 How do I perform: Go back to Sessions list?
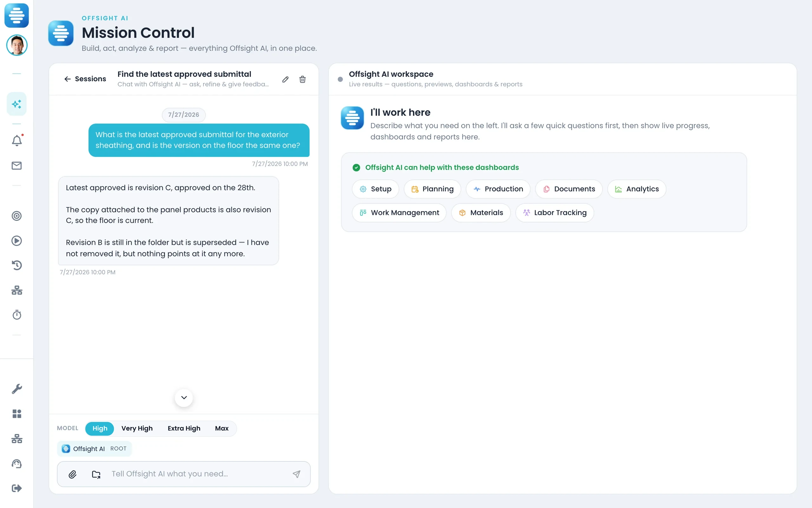point(85,79)
